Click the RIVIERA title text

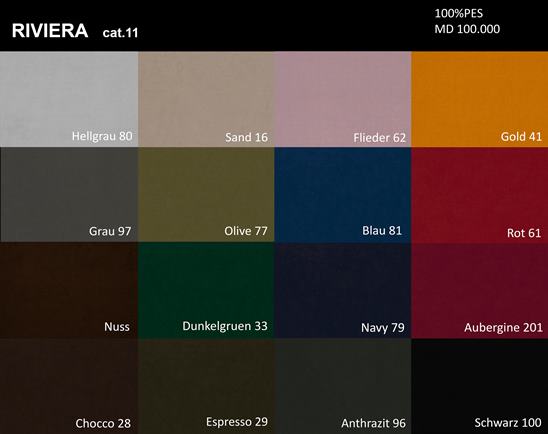tap(50, 30)
